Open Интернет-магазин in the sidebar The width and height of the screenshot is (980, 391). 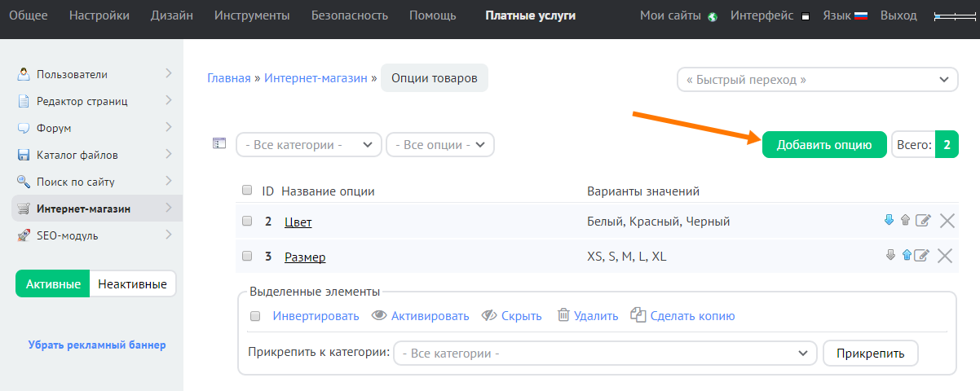click(83, 209)
